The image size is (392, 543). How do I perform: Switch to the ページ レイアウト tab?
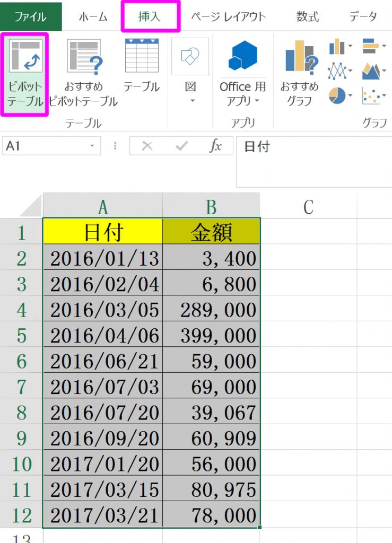click(228, 16)
